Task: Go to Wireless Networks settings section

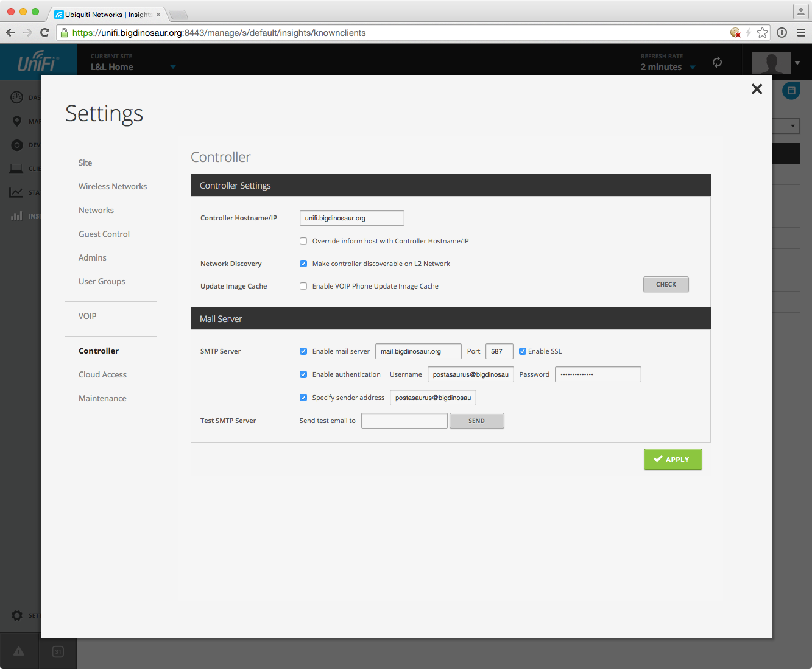Action: [x=113, y=186]
